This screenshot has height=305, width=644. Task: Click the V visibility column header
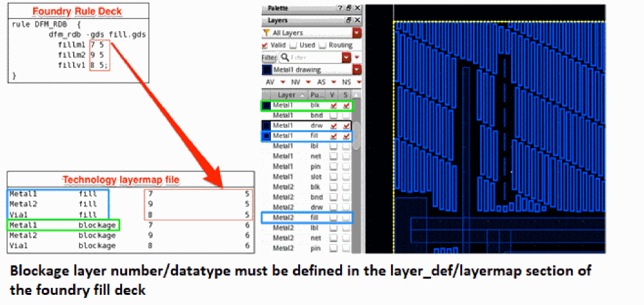point(333,94)
